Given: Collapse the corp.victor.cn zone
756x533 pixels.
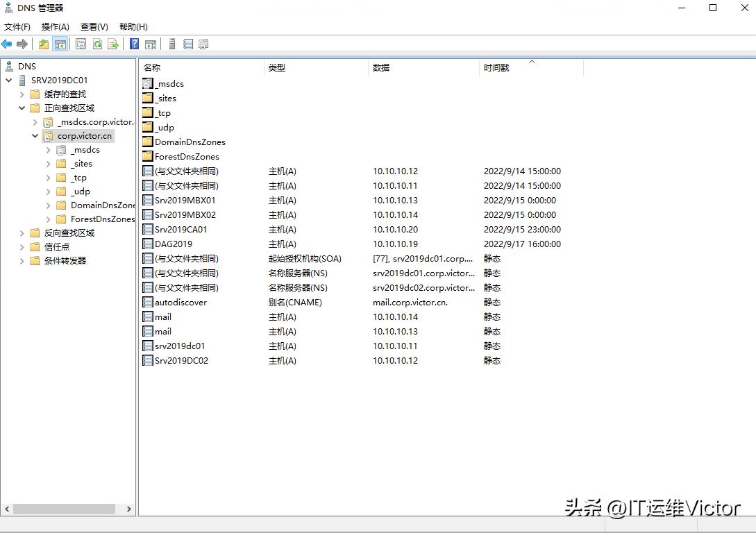Looking at the screenshot, I should [x=35, y=135].
